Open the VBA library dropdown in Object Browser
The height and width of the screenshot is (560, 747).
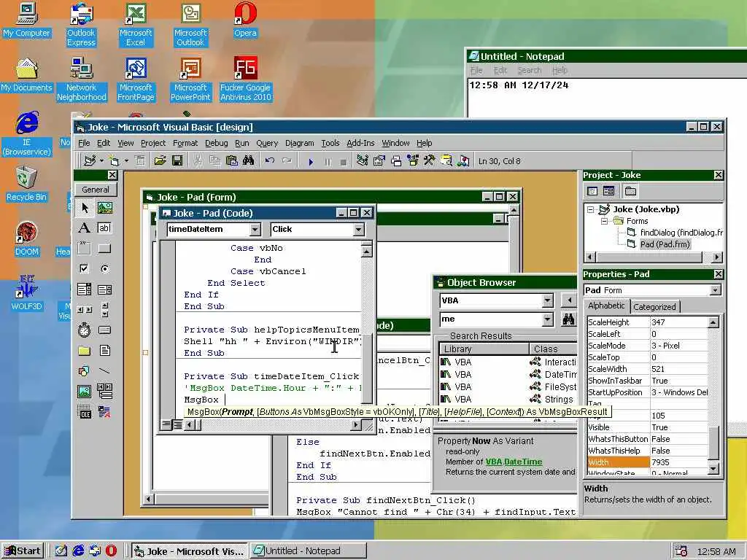pos(547,300)
